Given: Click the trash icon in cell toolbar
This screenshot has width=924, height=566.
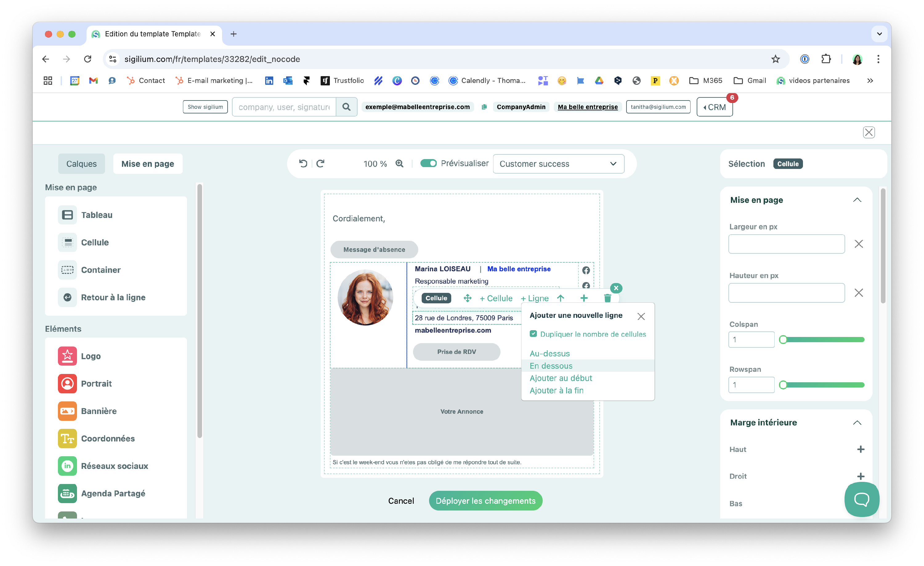Looking at the screenshot, I should [607, 298].
